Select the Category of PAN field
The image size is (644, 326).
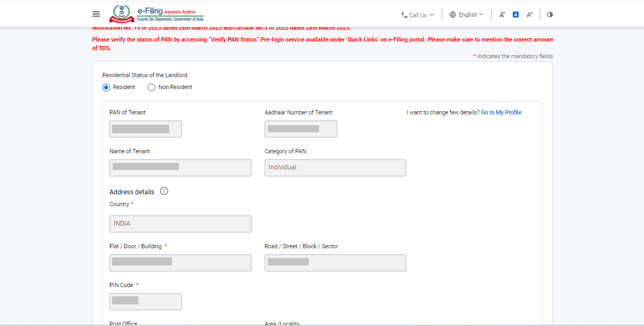point(335,167)
